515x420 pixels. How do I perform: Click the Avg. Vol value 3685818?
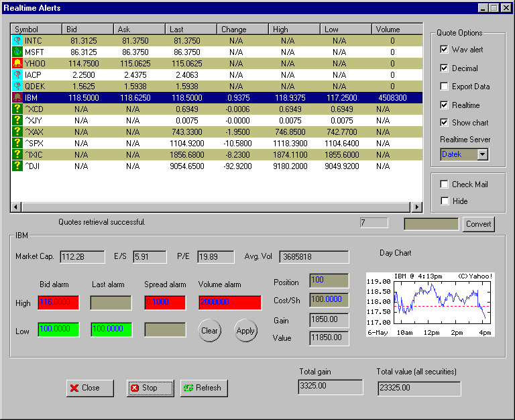pos(314,257)
